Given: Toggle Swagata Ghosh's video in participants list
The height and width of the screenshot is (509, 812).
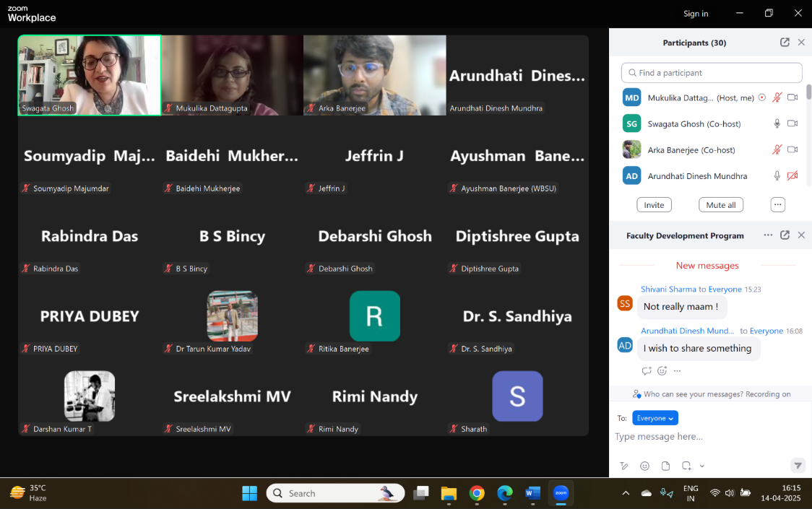Looking at the screenshot, I should [792, 123].
